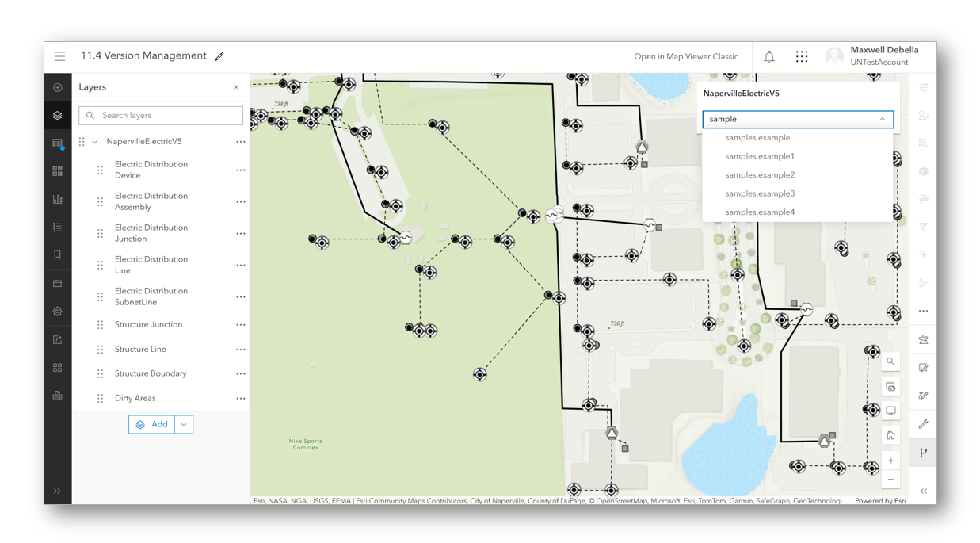
Task: Open the Tables icon in the dark sidebar
Action: [x=58, y=143]
